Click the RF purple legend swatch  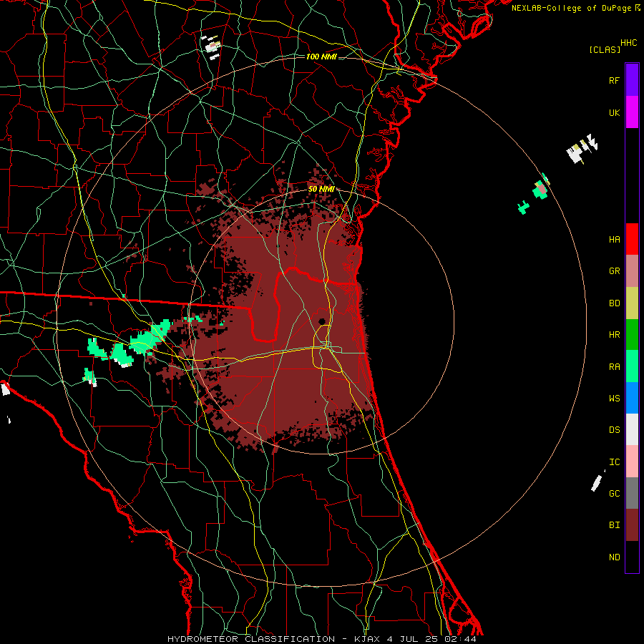click(632, 80)
